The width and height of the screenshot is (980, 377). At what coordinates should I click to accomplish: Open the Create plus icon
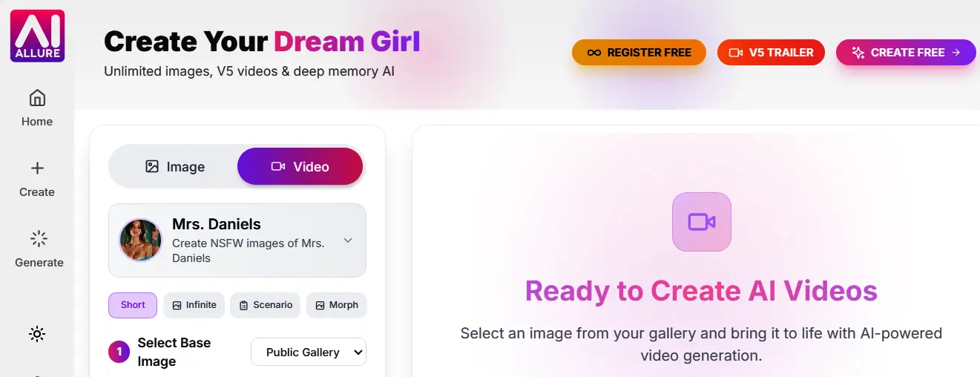[37, 169]
